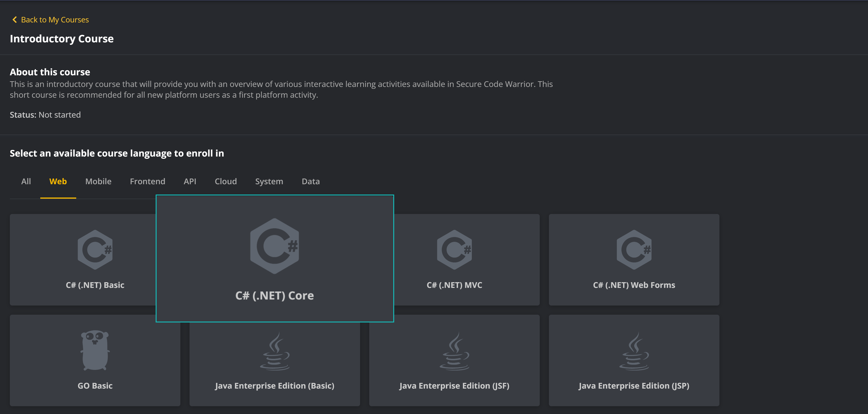The image size is (868, 414).
Task: Select the Cloud tab
Action: pyautogui.click(x=226, y=181)
